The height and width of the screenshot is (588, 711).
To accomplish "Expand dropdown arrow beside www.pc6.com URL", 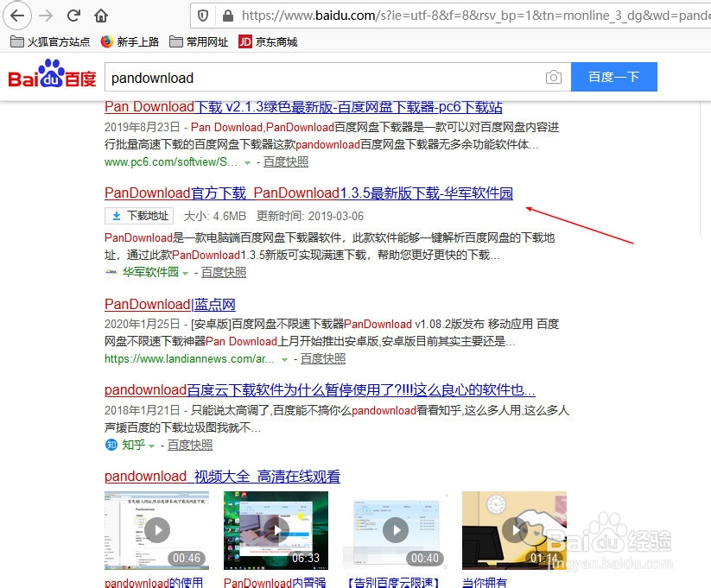I will tap(247, 162).
